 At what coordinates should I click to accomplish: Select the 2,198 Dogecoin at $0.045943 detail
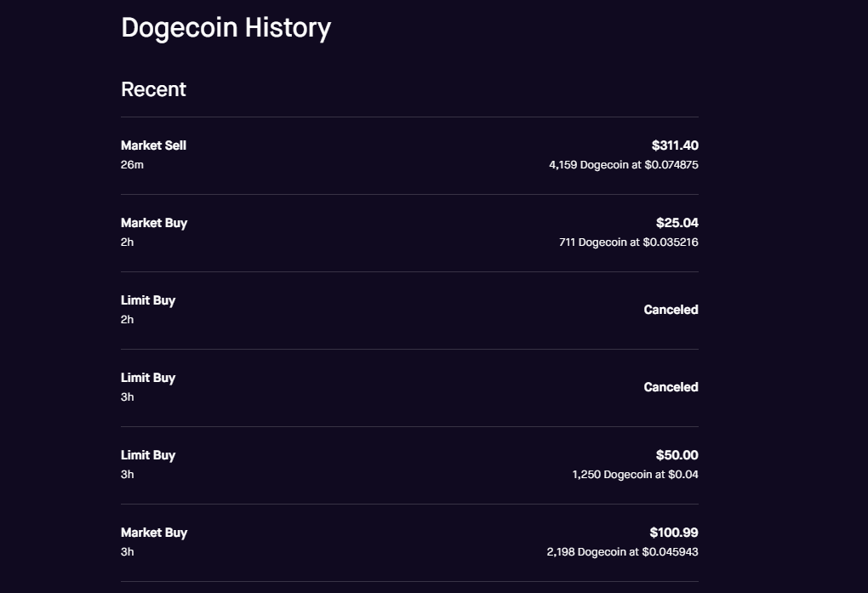click(x=622, y=552)
